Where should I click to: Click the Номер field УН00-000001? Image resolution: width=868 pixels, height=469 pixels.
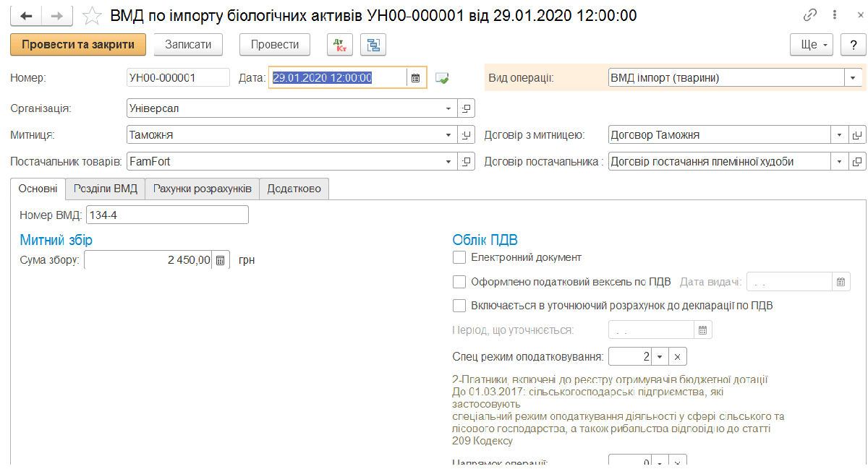[178, 78]
